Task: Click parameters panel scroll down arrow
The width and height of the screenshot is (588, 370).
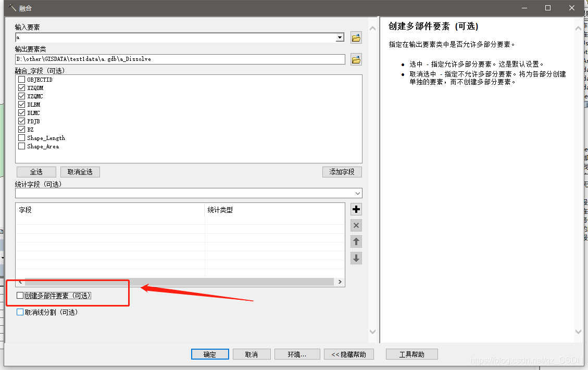Action: (x=372, y=331)
